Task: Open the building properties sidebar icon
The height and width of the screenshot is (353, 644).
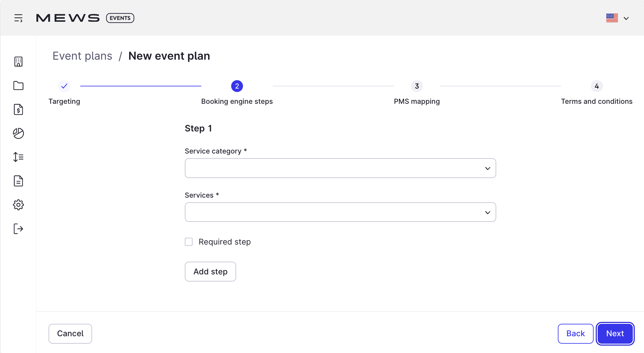Action: click(x=18, y=62)
